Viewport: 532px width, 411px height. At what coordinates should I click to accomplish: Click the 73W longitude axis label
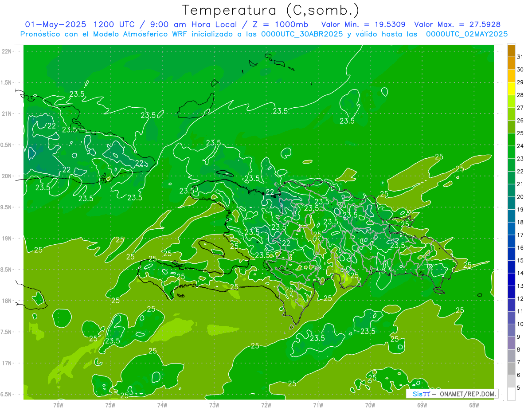(214, 404)
